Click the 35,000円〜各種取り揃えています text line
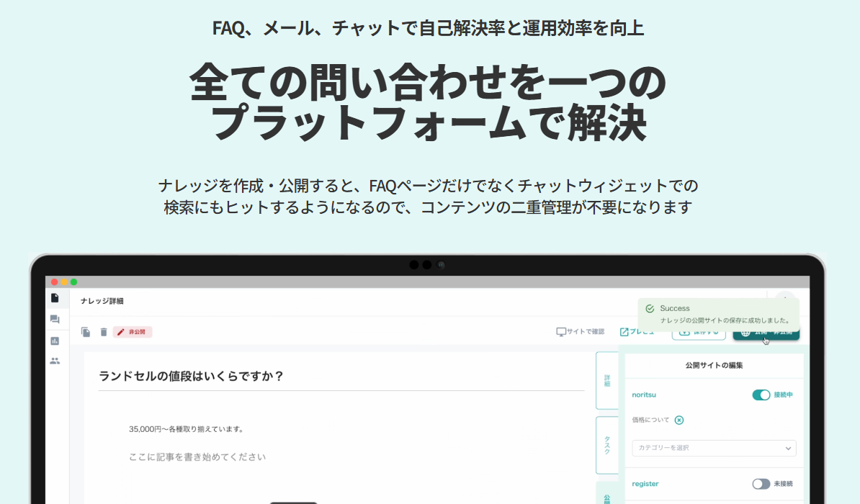 click(x=187, y=429)
